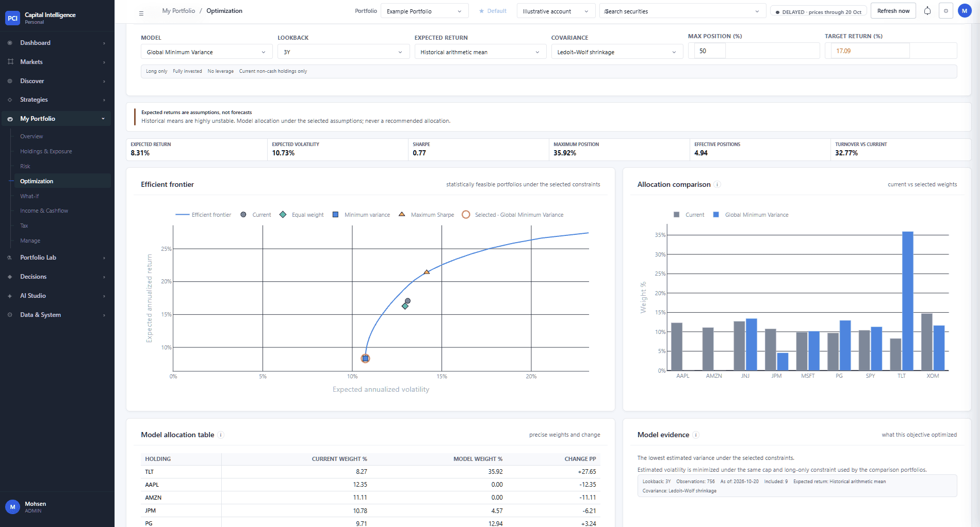Click the Discover sidebar icon
This screenshot has height=527, width=980.
pos(10,81)
